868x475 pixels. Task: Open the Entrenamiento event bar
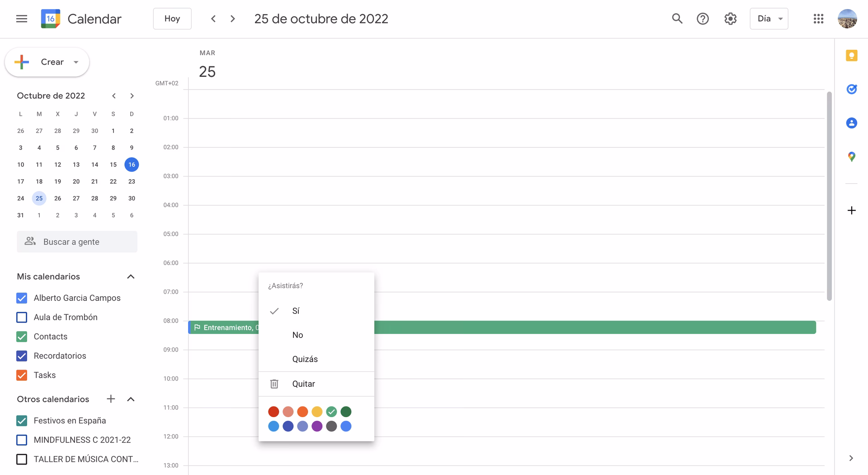pos(502,328)
